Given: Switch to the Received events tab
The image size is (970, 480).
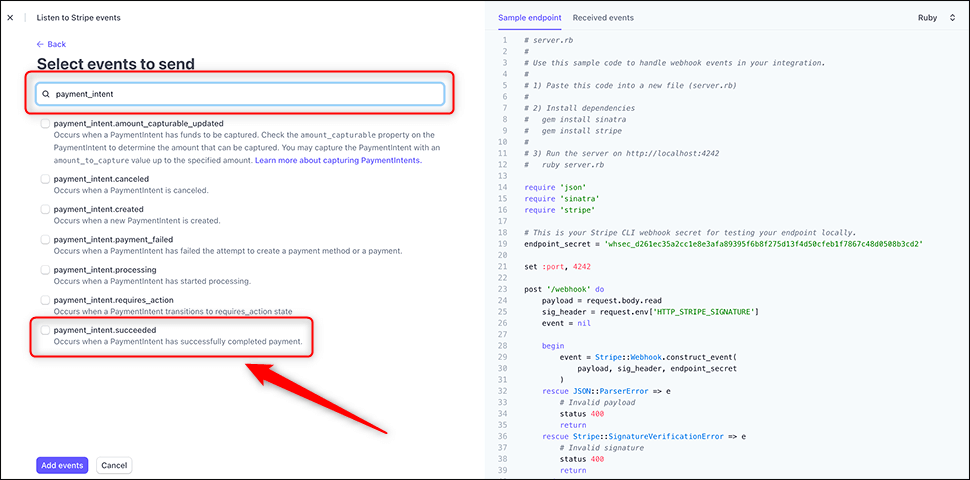Looking at the screenshot, I should point(603,18).
